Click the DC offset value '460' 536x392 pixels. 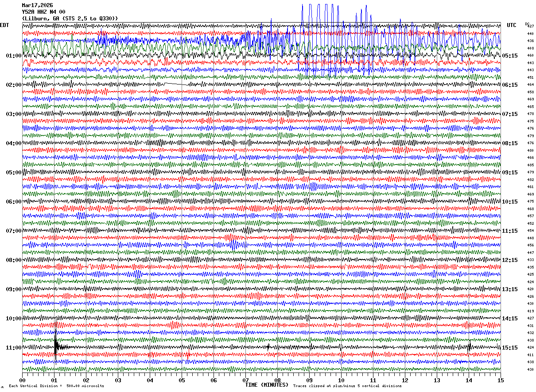click(530, 55)
